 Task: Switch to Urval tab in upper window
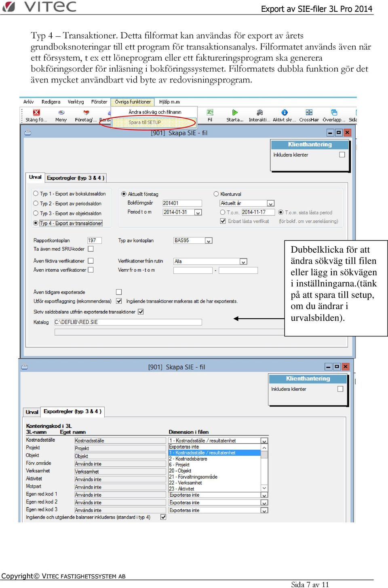coord(35,177)
